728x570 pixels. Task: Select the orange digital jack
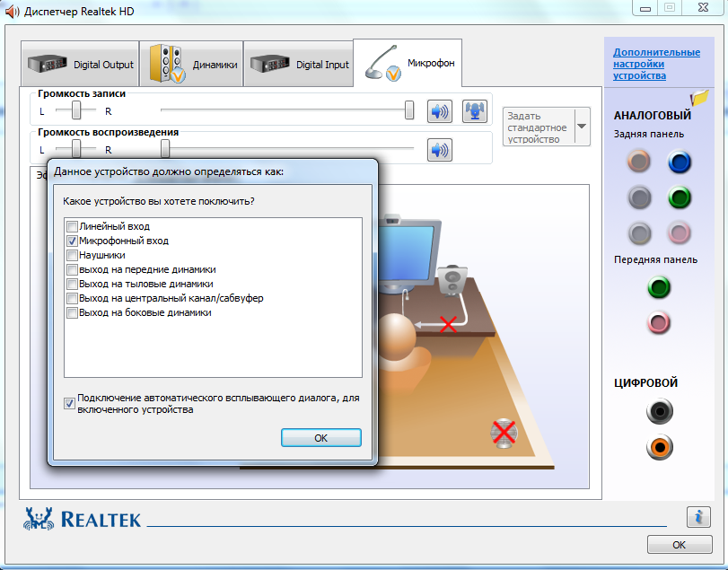659,447
